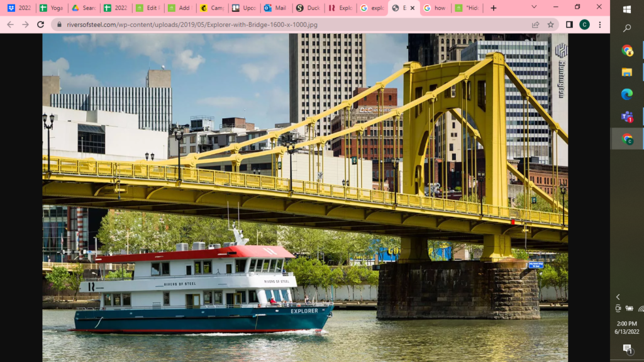
Task: Click the taskbar clock showing 2:00 PM
Action: tap(627, 327)
